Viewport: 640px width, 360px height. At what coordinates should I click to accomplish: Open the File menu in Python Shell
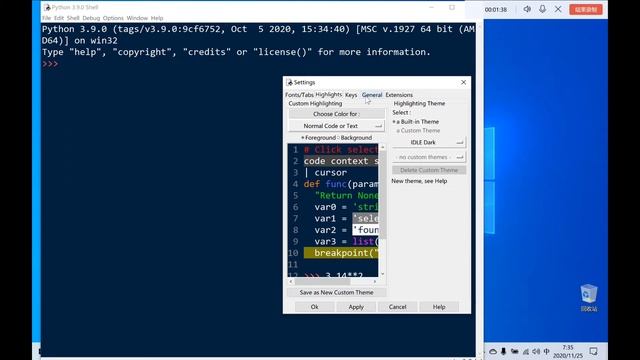coord(47,18)
